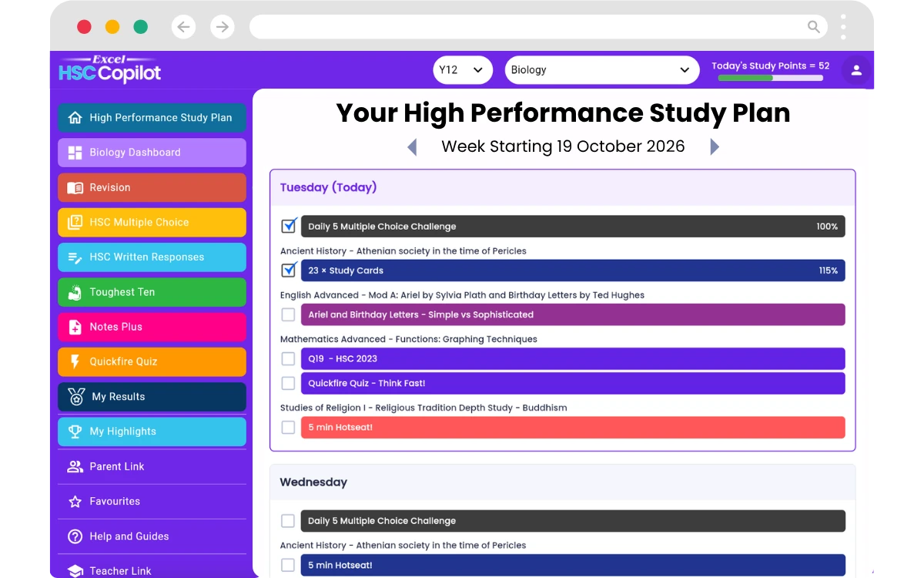Click the Help and Guides question mark icon

(75, 536)
